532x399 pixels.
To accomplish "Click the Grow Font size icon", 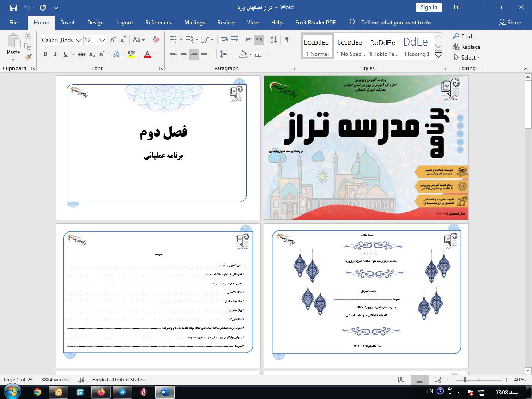I will pyautogui.click(x=113, y=40).
